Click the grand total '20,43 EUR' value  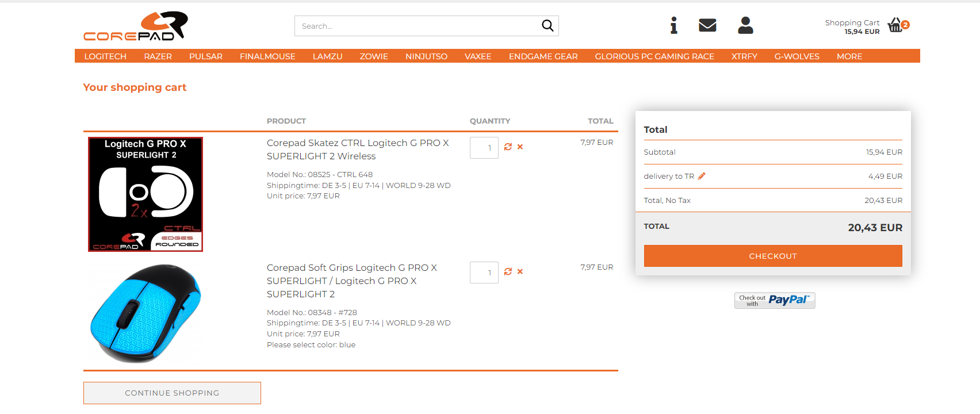[875, 228]
